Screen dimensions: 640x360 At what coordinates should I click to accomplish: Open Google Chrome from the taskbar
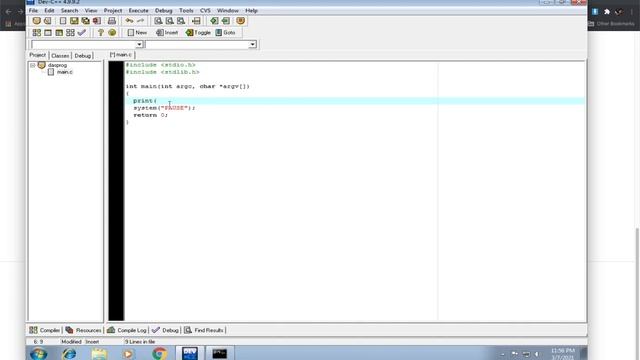tap(160, 353)
